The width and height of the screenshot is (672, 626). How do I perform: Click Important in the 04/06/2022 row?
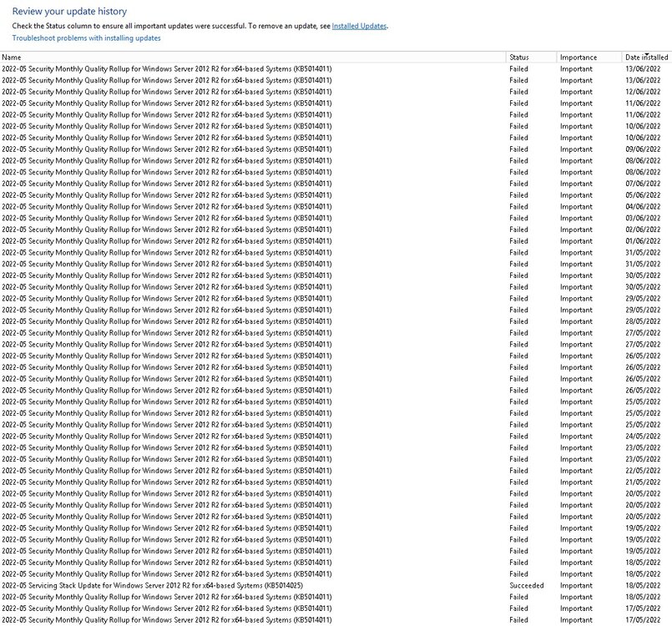click(576, 206)
